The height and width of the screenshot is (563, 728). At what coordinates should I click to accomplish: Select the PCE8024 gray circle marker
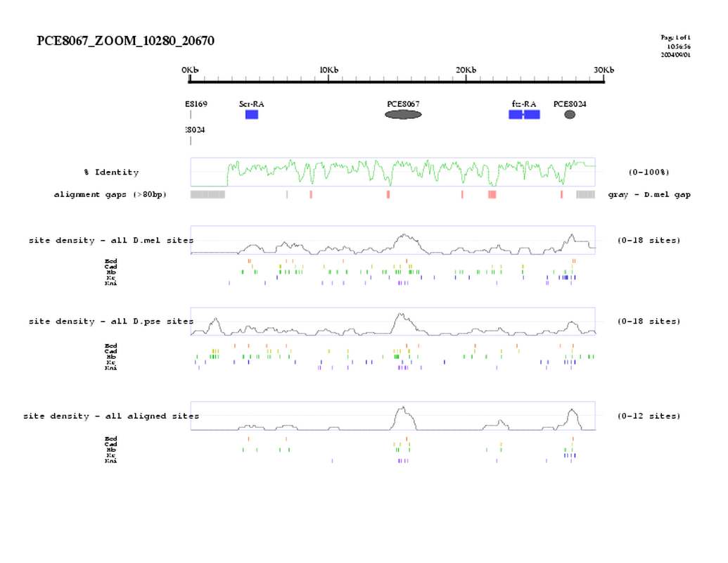[570, 115]
